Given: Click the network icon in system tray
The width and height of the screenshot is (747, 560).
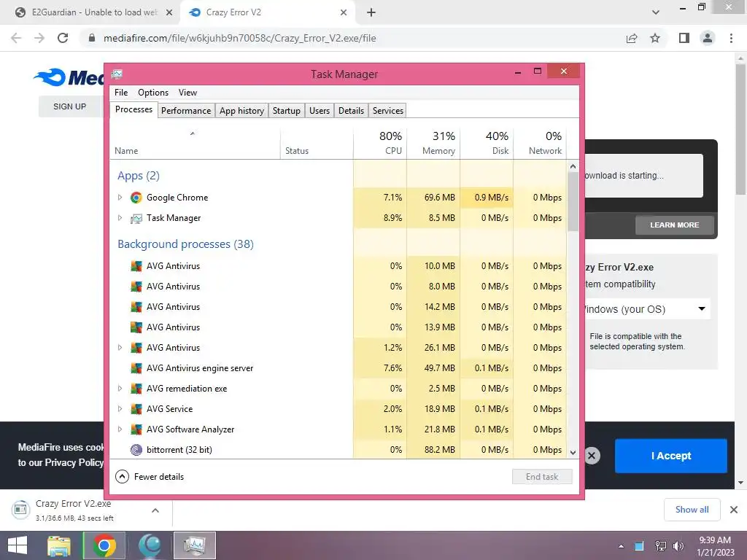Looking at the screenshot, I should [x=660, y=546].
